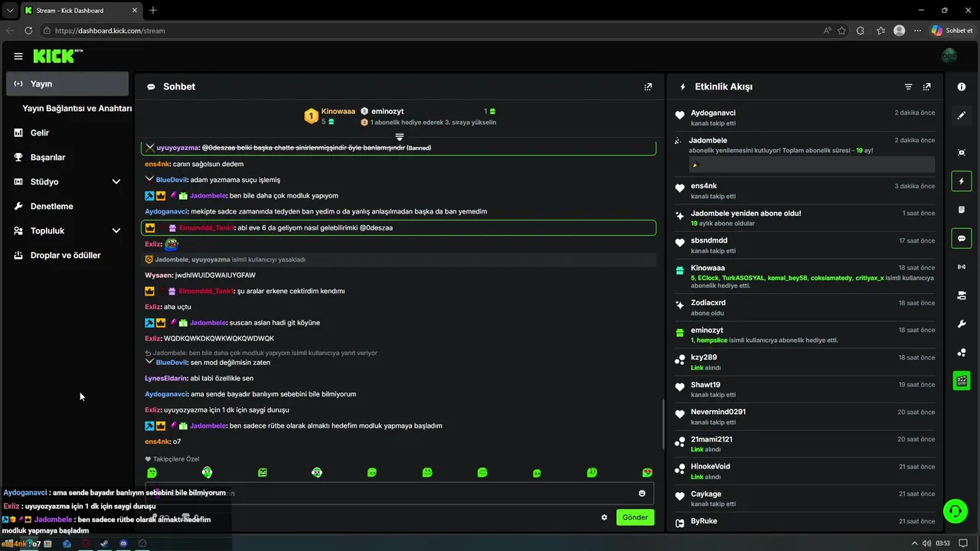Expand the Topluluk menu chevron
Screen dimensions: 980x551
[116, 230]
